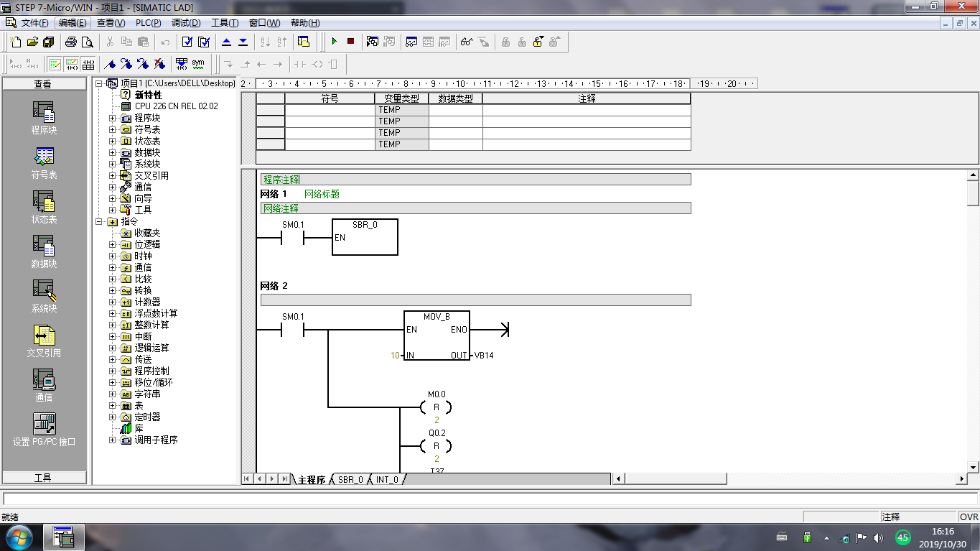The width and height of the screenshot is (980, 551).
Task: Click the Download to PLC arrow icon
Action: pyautogui.click(x=243, y=42)
